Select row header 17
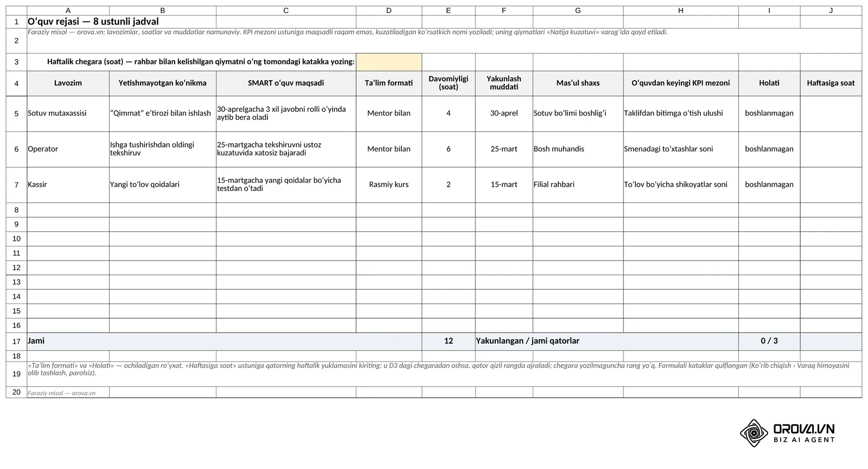 tap(16, 341)
